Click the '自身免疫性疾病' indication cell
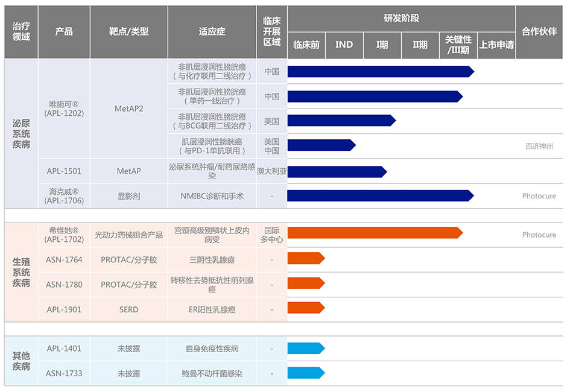The height and width of the screenshot is (392, 567). tap(212, 349)
